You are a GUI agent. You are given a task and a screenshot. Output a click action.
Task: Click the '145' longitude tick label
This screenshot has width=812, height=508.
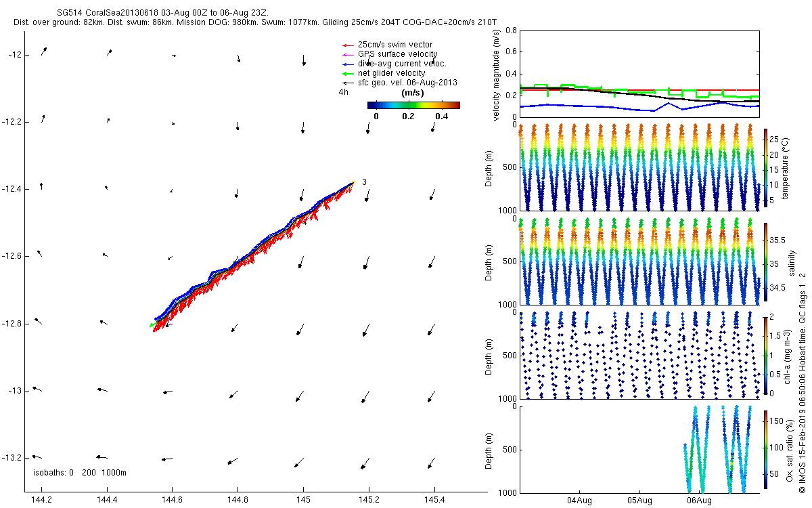[x=303, y=500]
